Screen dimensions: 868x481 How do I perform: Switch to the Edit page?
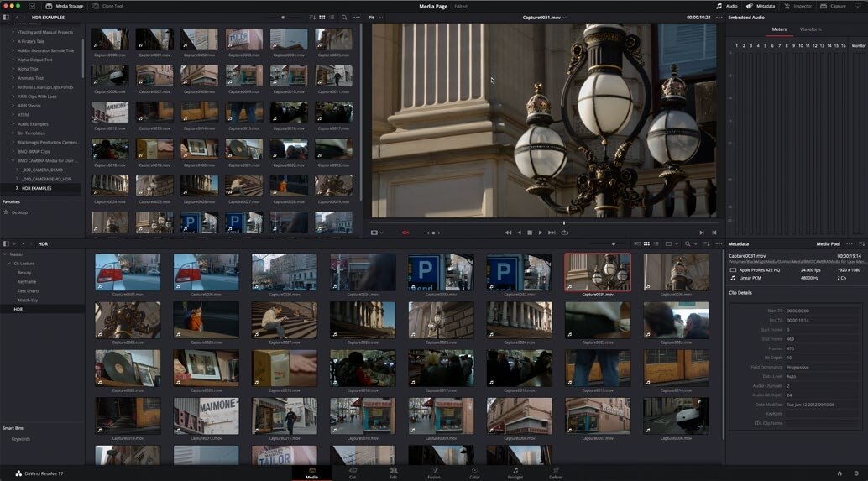pyautogui.click(x=393, y=473)
